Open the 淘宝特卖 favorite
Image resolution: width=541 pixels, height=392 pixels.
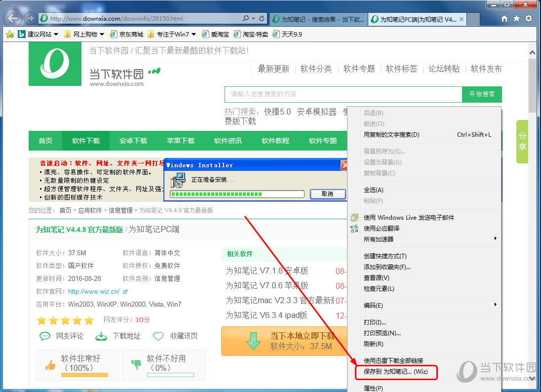[251, 34]
